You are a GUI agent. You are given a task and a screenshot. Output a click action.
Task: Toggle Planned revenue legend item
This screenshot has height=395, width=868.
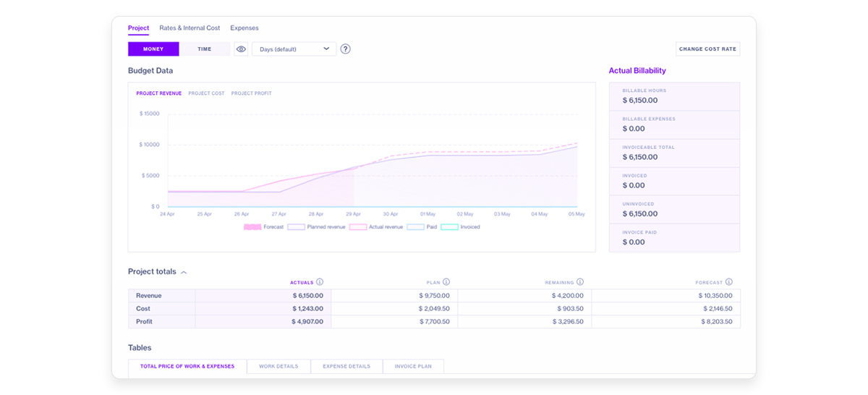point(316,227)
